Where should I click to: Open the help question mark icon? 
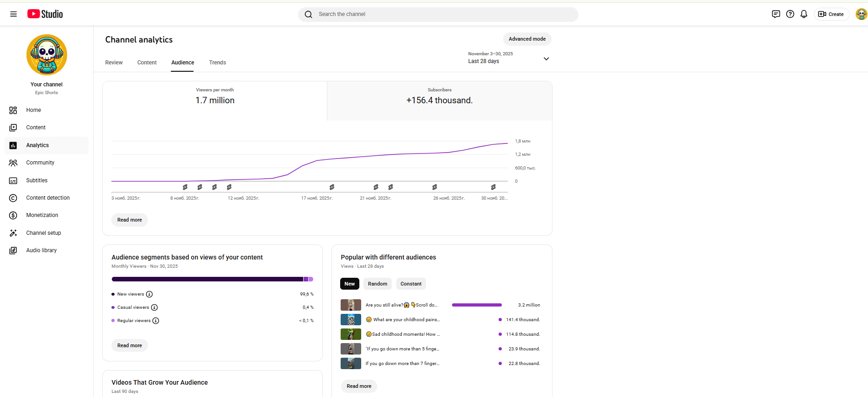[x=790, y=14]
